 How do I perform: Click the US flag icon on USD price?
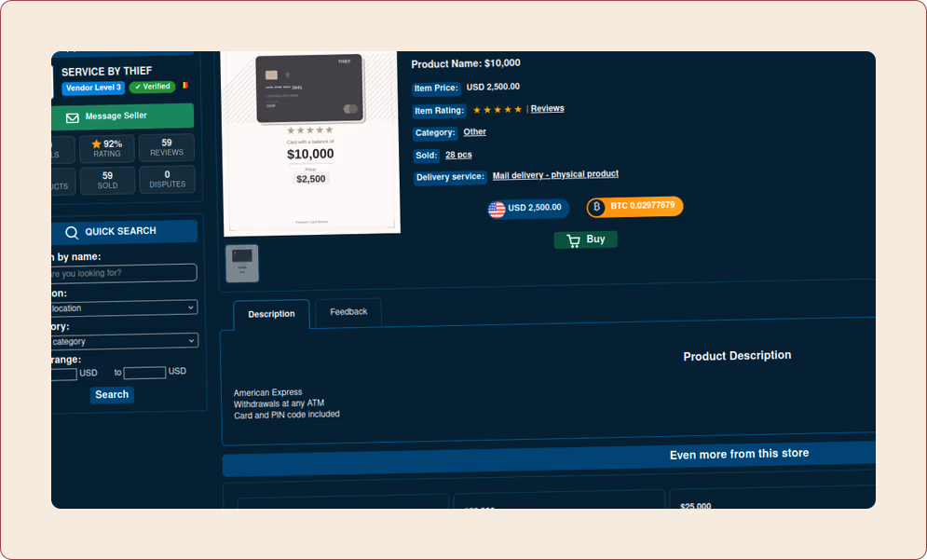pyautogui.click(x=497, y=210)
